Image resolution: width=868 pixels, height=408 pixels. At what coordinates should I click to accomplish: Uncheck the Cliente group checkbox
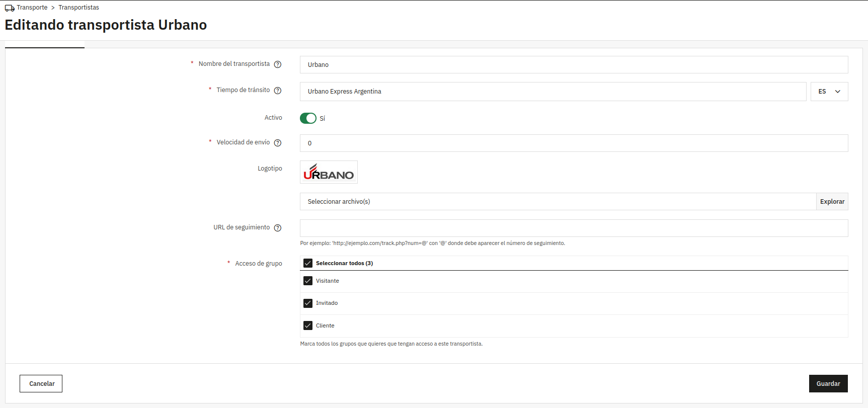[308, 325]
